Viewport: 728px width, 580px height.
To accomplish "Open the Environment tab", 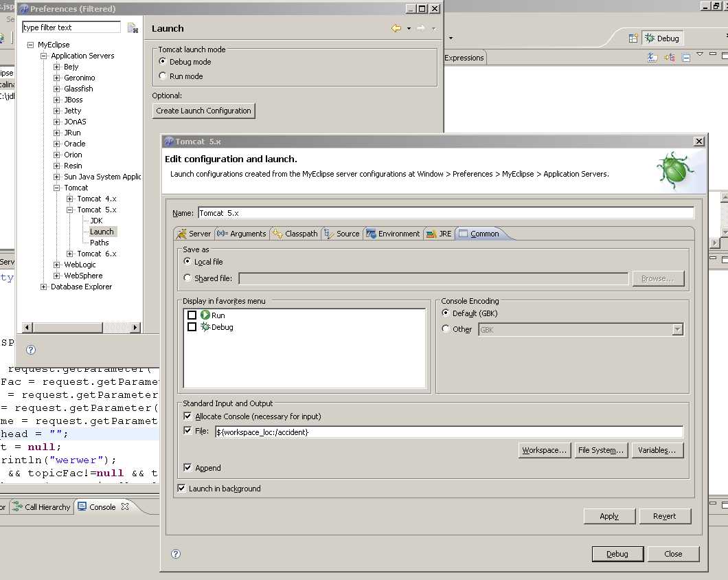I will pos(393,234).
